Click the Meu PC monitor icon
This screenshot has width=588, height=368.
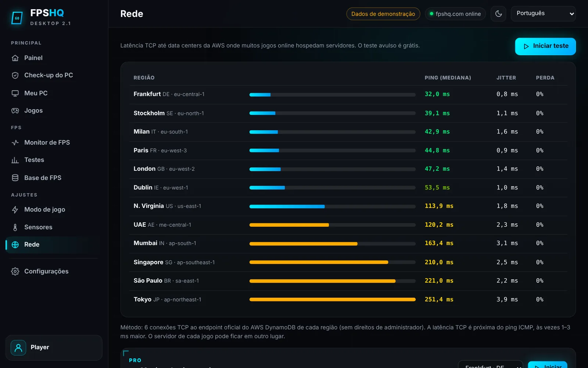[15, 93]
